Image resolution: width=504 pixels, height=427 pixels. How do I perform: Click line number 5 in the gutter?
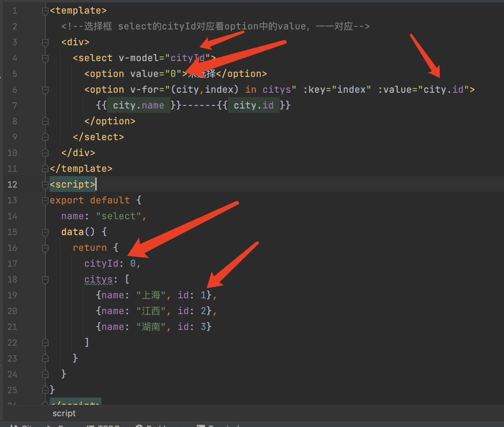(x=14, y=74)
